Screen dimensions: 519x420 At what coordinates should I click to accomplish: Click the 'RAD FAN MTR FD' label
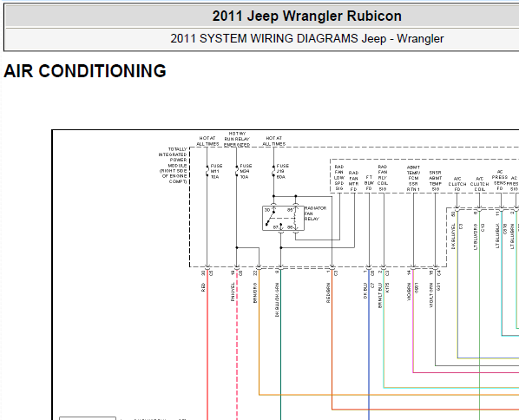tap(353, 181)
